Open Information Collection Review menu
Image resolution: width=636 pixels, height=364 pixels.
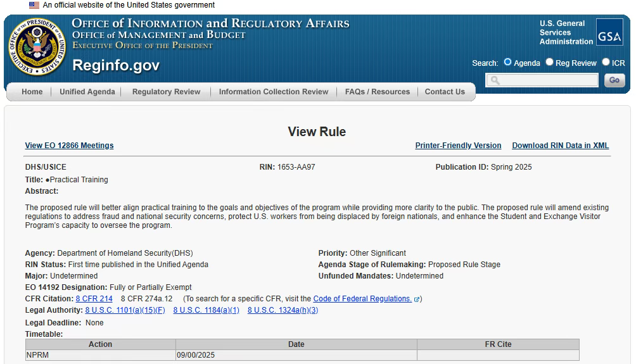274,92
